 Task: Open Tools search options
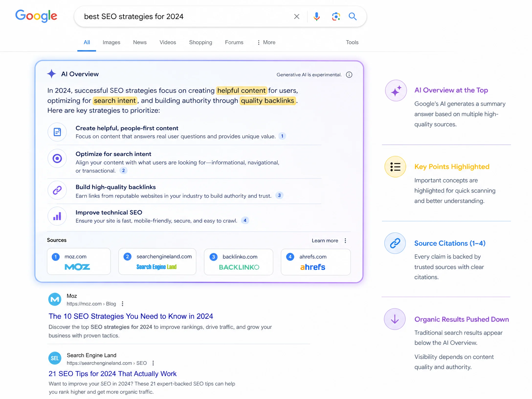pyautogui.click(x=352, y=42)
